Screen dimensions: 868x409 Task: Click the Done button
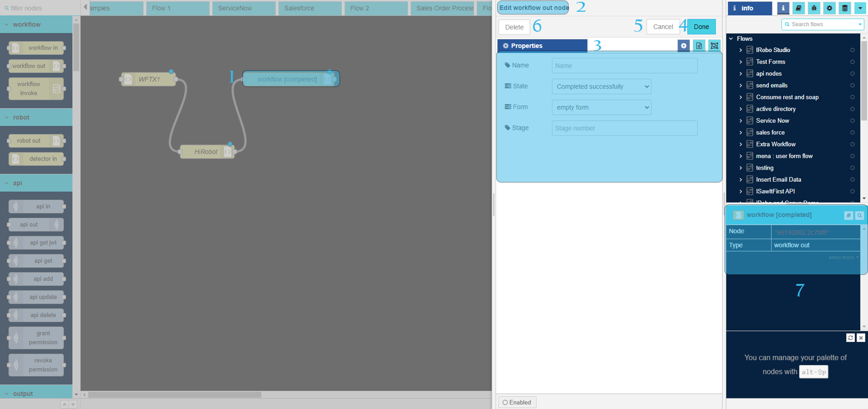tap(701, 27)
